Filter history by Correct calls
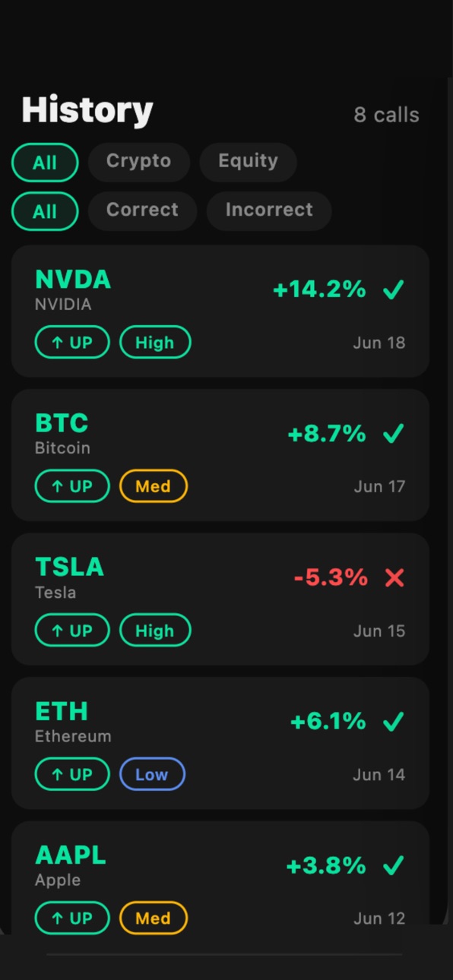This screenshot has width=453, height=980. pos(142,210)
